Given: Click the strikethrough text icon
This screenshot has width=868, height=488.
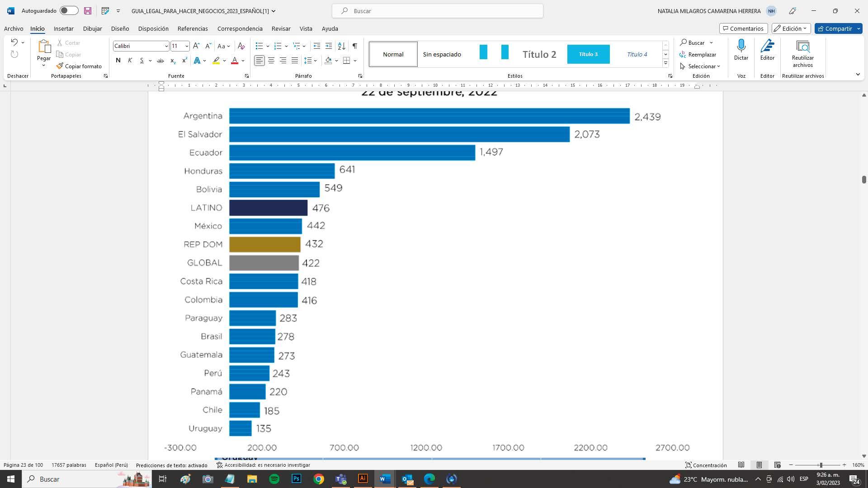Looking at the screenshot, I should coord(160,61).
